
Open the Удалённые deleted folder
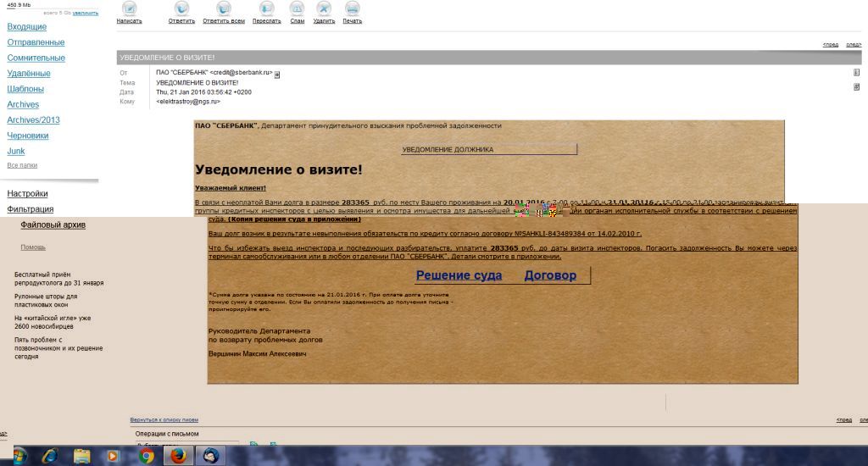pos(28,73)
